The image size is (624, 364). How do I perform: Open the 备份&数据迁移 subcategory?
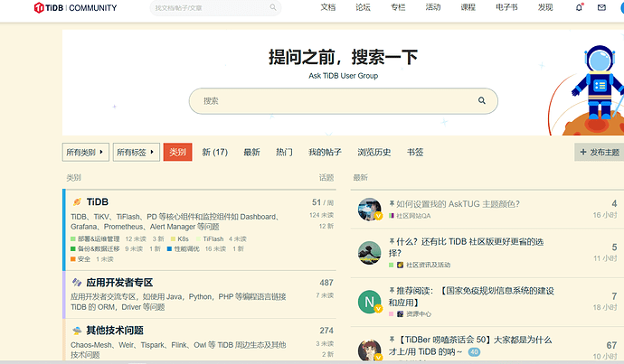pos(99,248)
